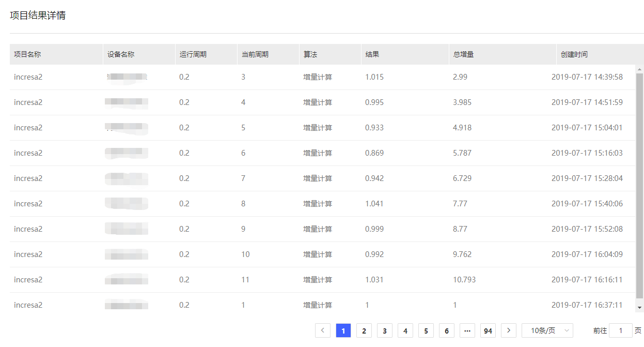Select page 5 in pagination
Image resolution: width=644 pixels, height=347 pixels.
(426, 330)
